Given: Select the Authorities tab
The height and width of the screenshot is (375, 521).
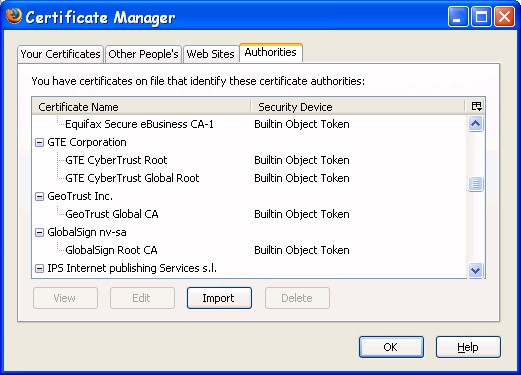Looking at the screenshot, I should (x=271, y=52).
